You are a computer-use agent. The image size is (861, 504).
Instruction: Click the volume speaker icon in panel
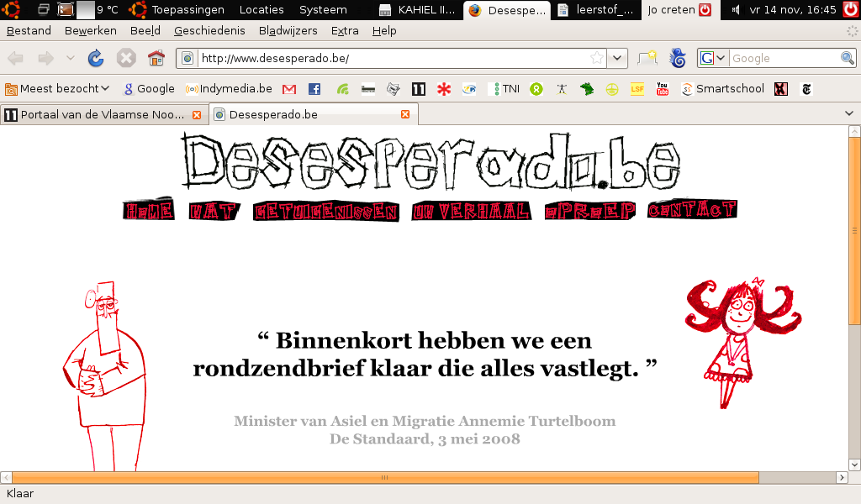point(736,9)
